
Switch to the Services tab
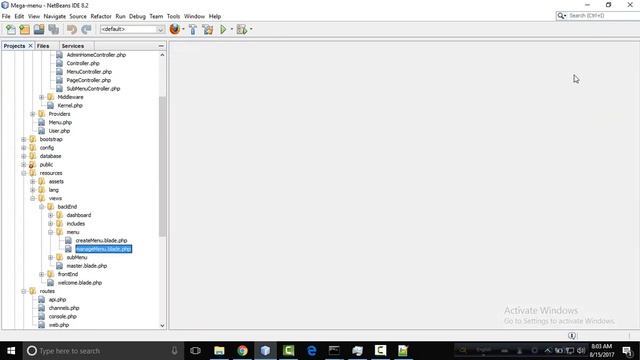[73, 46]
